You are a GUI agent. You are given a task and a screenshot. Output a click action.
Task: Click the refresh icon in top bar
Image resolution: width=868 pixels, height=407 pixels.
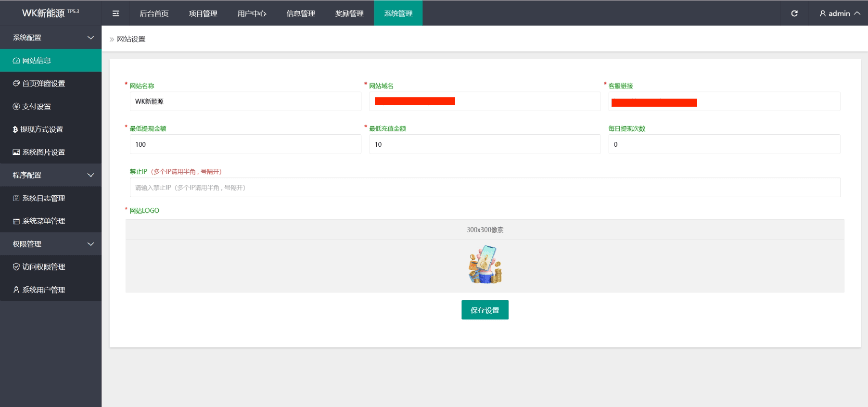point(794,13)
